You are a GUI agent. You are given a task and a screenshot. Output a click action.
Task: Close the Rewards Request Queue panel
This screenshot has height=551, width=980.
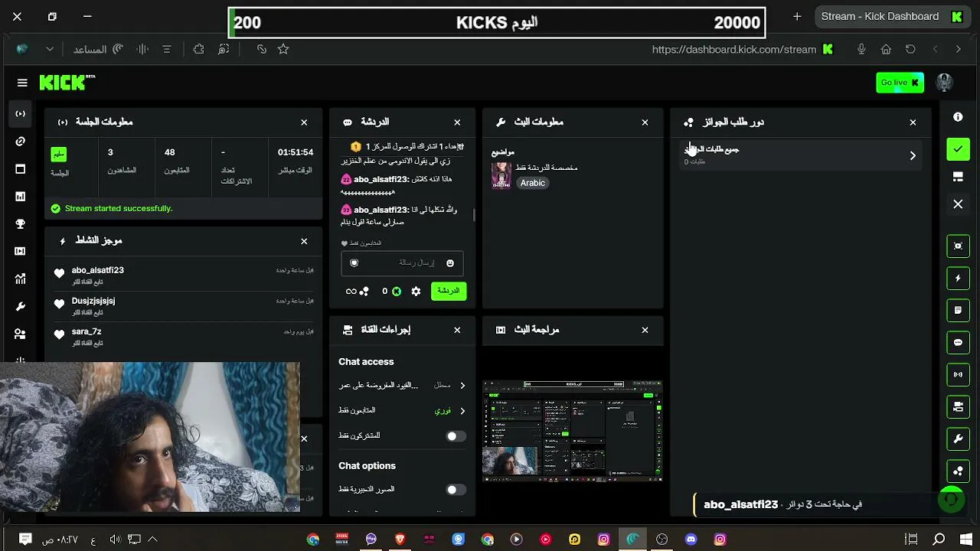coord(913,122)
